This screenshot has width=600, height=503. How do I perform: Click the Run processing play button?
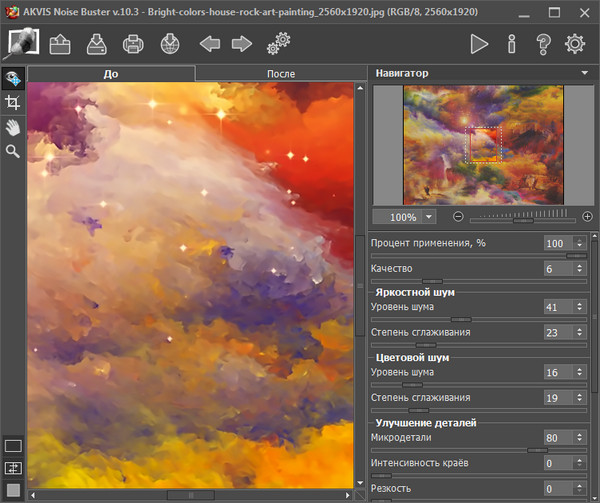point(479,44)
